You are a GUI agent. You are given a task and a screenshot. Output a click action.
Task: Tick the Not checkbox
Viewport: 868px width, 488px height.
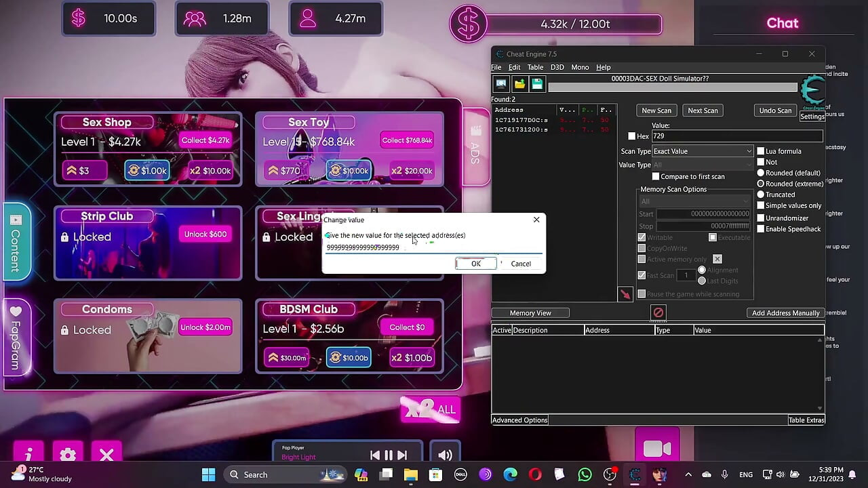pyautogui.click(x=761, y=162)
